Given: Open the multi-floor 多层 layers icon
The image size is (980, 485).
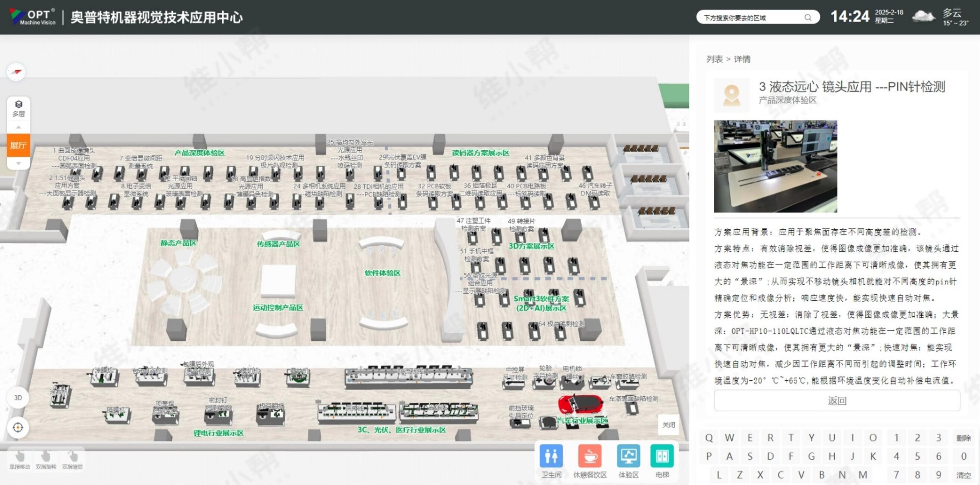Looking at the screenshot, I should click(18, 108).
